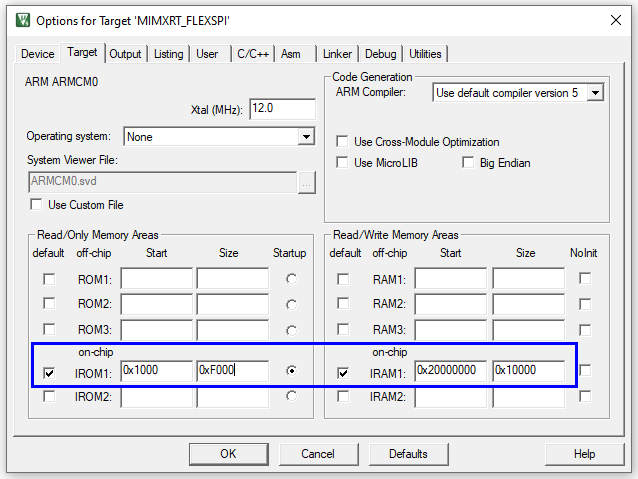Enable NoInit for IRAM1
The height and width of the screenshot is (479, 638).
(x=585, y=370)
